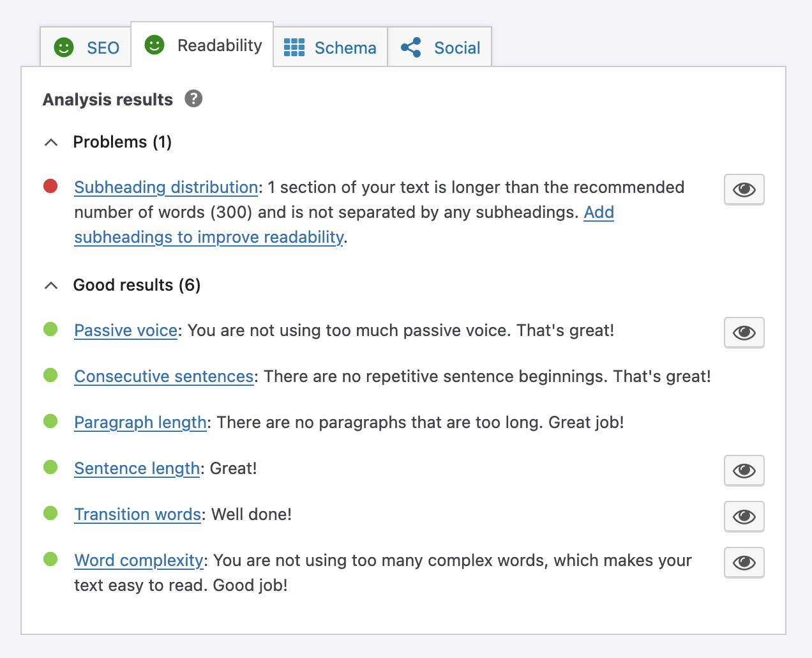This screenshot has width=812, height=658.
Task: Toggle eye highlight for Subheading distribution
Action: (744, 189)
